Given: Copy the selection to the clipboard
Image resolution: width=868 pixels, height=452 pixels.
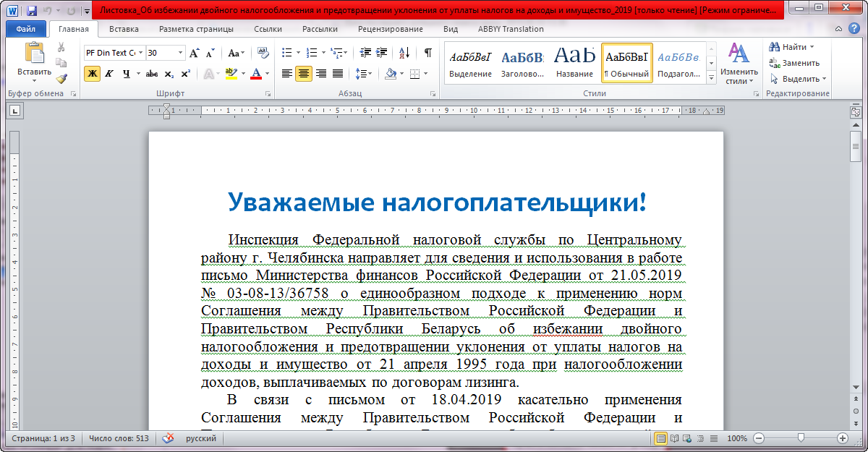Looking at the screenshot, I should pos(61,63).
